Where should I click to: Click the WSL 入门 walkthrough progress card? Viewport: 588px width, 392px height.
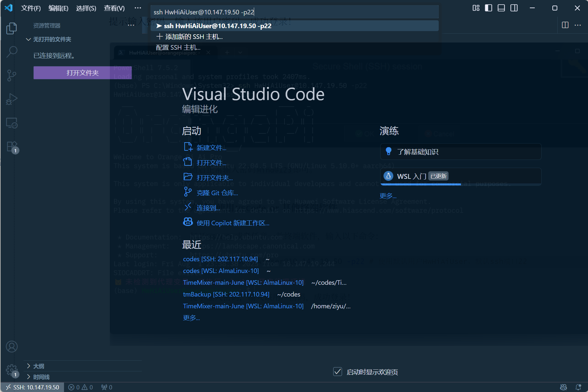click(461, 176)
